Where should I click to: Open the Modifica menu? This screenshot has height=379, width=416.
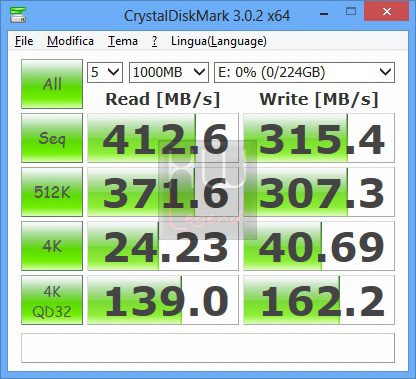coord(70,41)
